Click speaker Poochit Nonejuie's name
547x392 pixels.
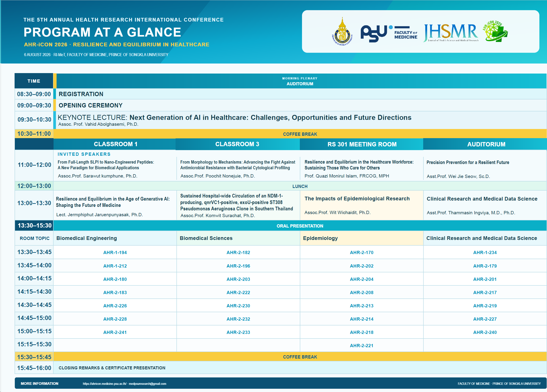click(x=218, y=176)
